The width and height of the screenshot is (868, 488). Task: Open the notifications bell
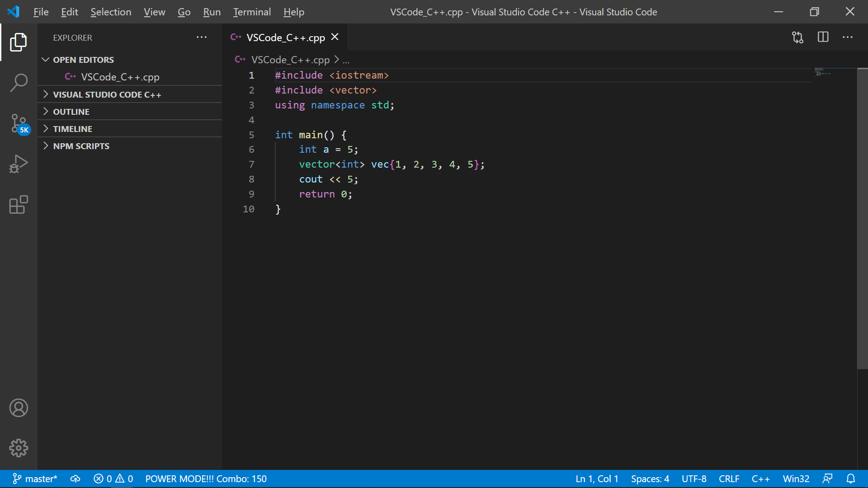pos(850,479)
